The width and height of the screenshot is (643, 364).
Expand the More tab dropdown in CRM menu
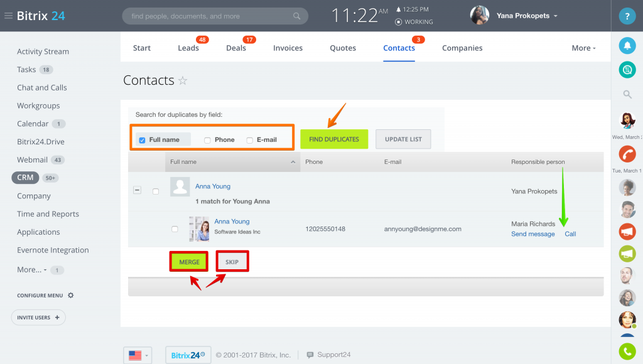coord(583,48)
